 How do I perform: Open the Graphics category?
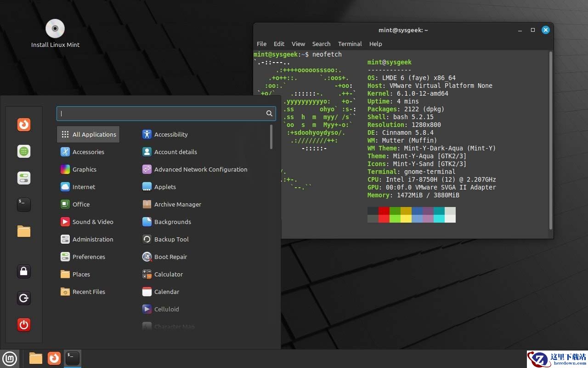tap(88, 169)
